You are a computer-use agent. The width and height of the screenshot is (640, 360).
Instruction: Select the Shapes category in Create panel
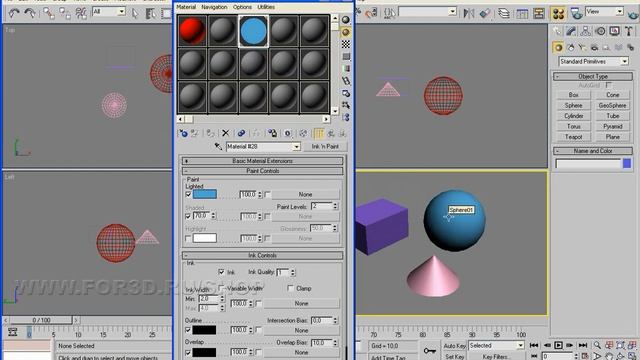(570, 47)
